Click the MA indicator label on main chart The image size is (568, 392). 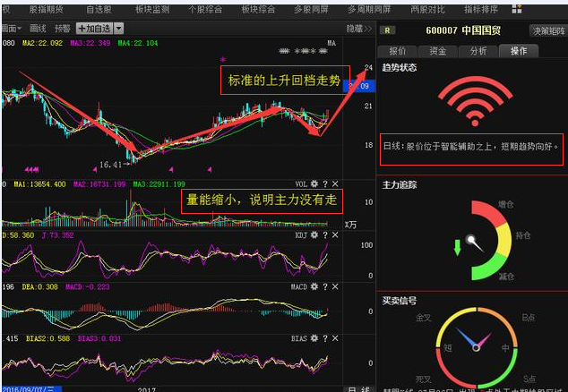(x=331, y=43)
